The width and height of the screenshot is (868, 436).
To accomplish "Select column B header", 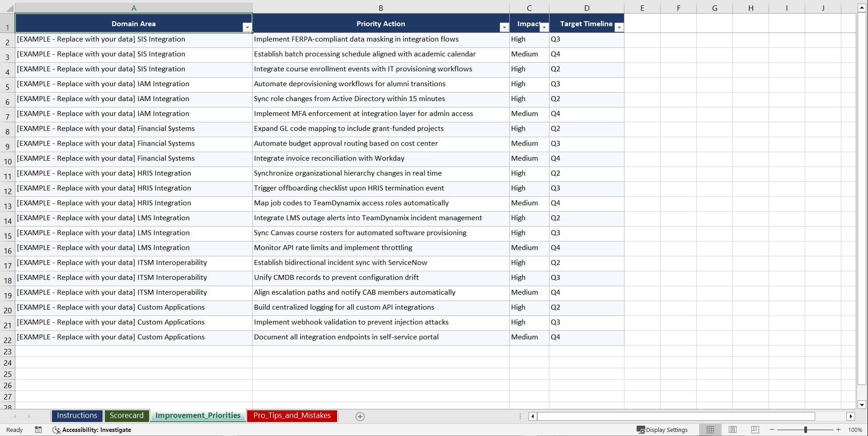I will click(381, 8).
